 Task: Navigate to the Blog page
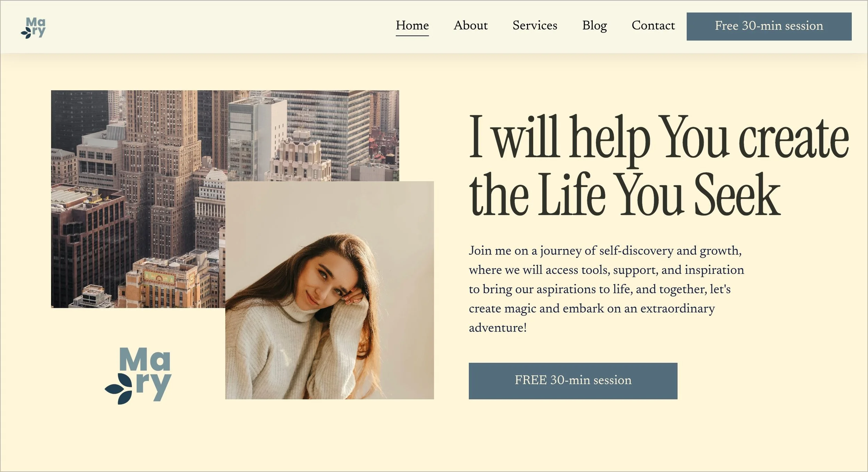click(594, 25)
